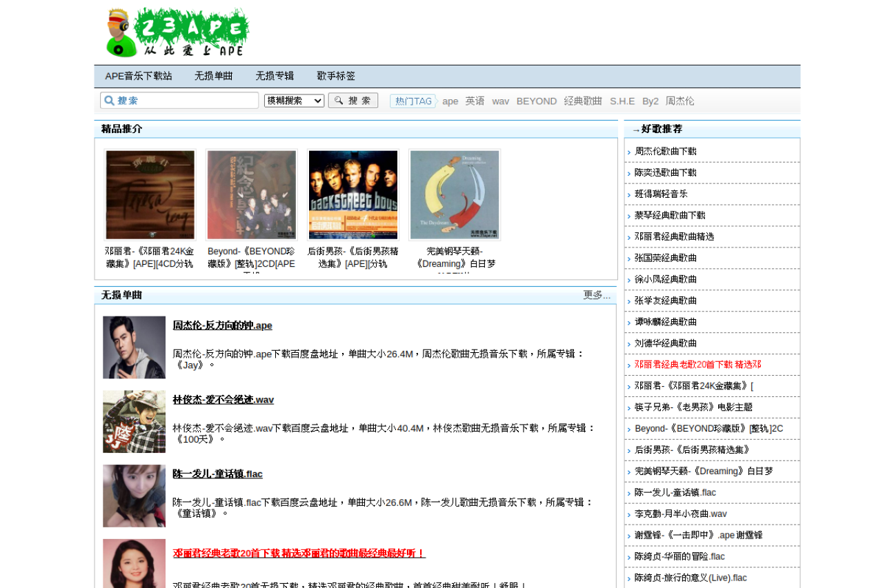Image resolution: width=883 pixels, height=588 pixels.
Task: Open 陈一发儿-童话镇.flac sidebar link
Action: (675, 494)
